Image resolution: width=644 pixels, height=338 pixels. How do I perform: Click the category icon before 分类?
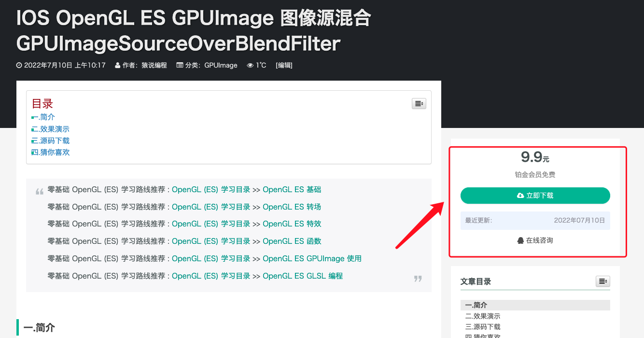[179, 65]
